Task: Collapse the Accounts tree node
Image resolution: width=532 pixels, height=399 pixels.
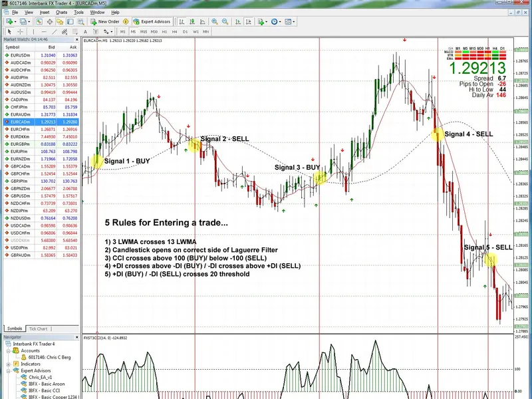Action: pyautogui.click(x=8, y=350)
